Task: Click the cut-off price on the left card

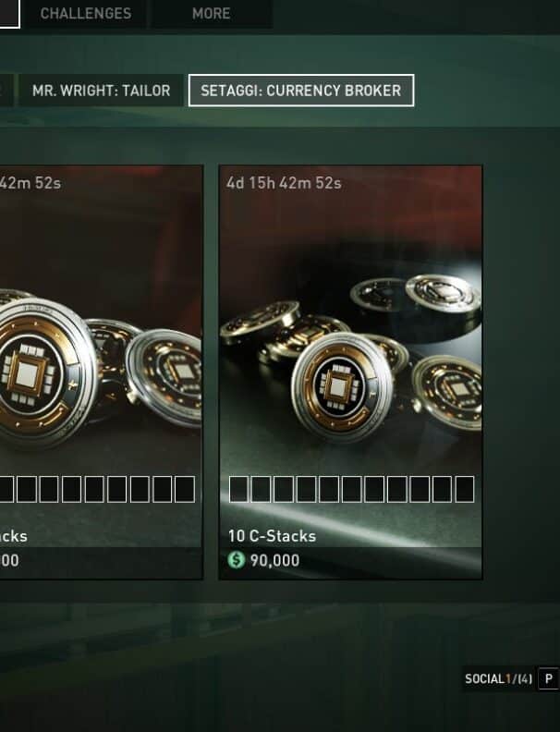Action: point(9,560)
